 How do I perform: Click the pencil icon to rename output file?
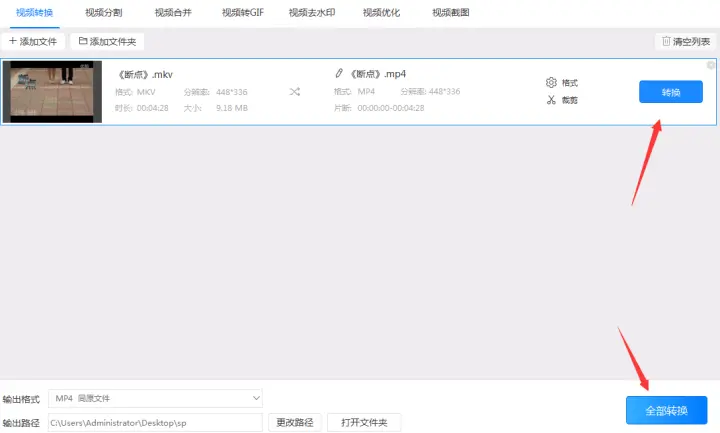[339, 73]
